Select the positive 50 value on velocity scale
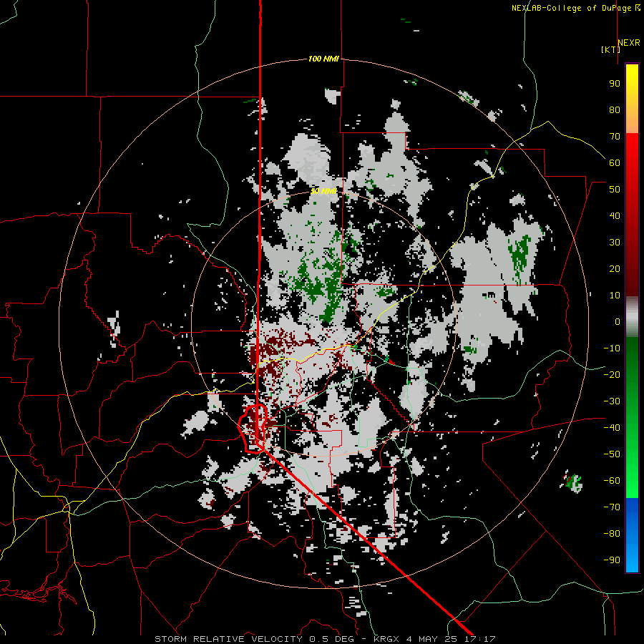The height and width of the screenshot is (644, 644). tap(615, 190)
